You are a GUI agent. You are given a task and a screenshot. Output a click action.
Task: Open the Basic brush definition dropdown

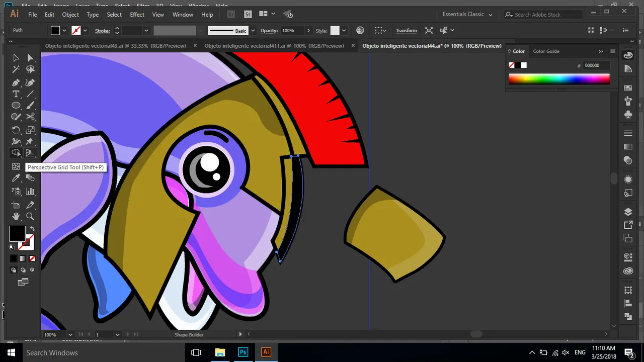click(253, 31)
